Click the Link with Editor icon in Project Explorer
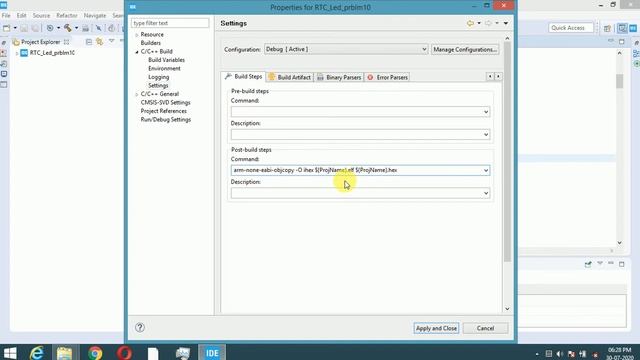 click(100, 42)
